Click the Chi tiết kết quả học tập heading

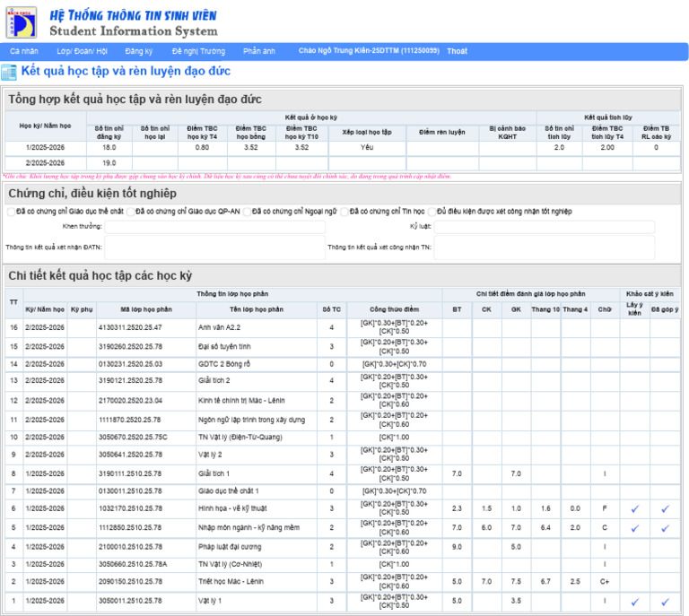point(100,276)
